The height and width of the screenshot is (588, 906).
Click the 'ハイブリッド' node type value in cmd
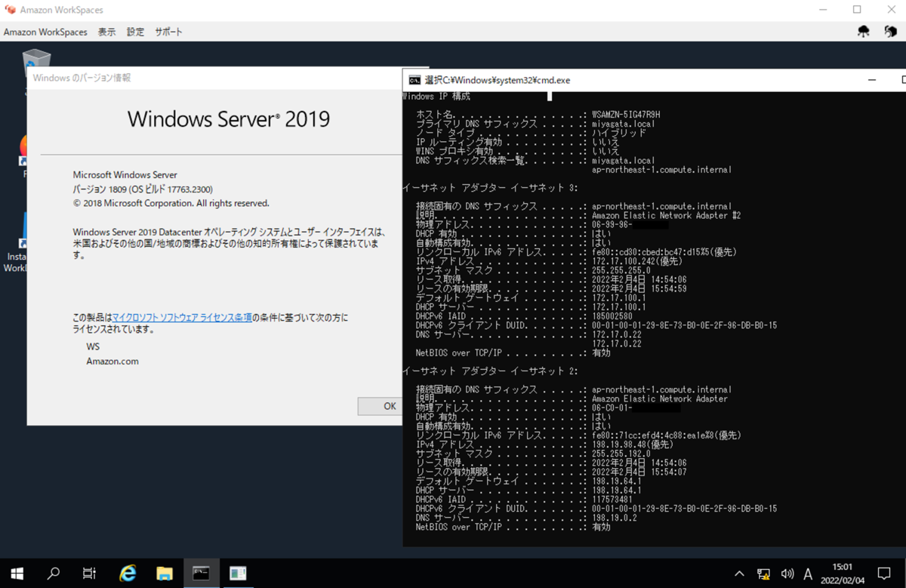pyautogui.click(x=619, y=133)
